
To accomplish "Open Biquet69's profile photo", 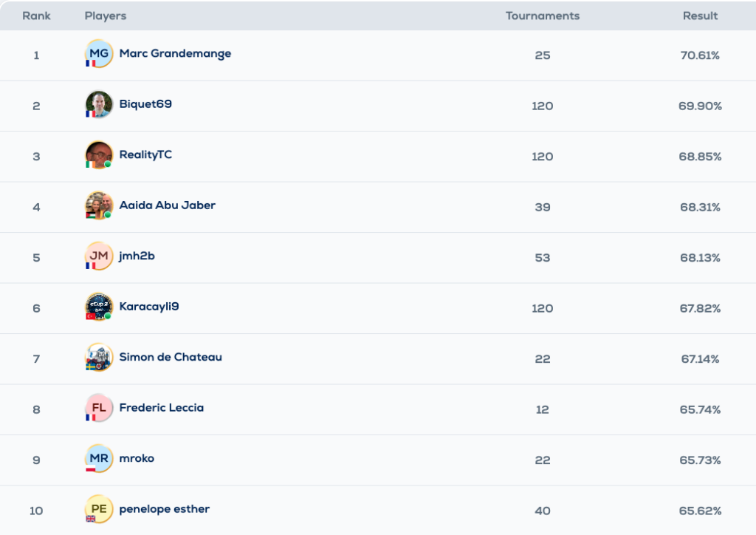I will point(99,104).
